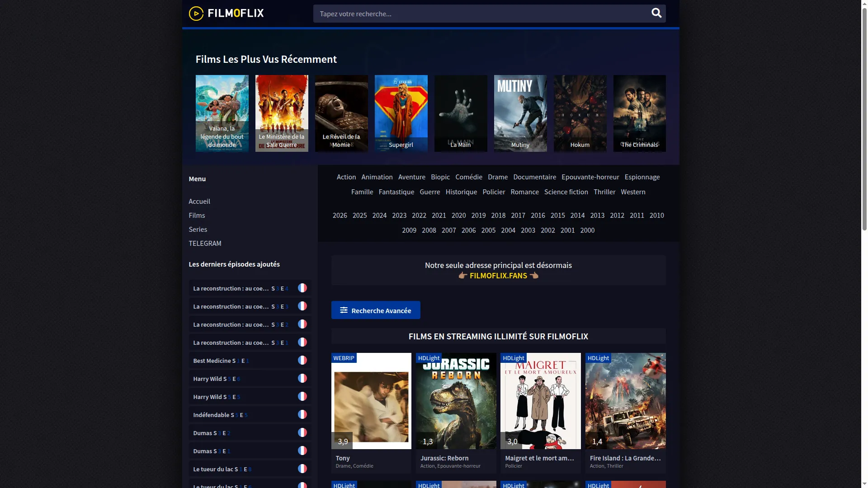
Task: Click the FILMOFLIX play logo icon
Action: point(196,14)
